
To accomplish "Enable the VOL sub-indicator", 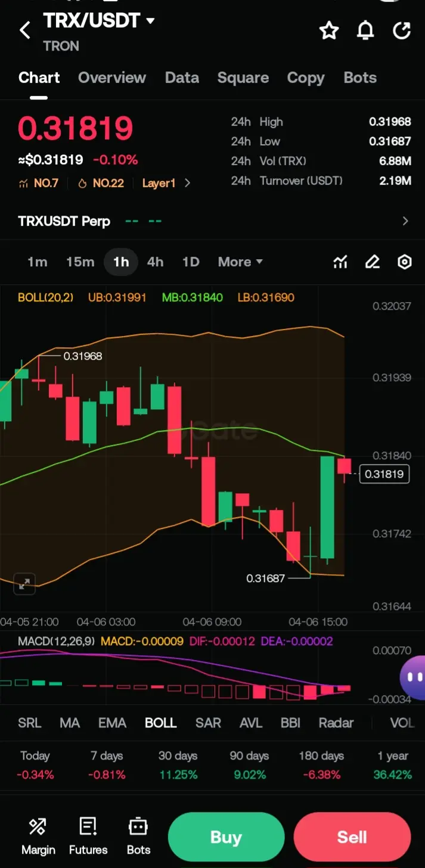I will coord(402,723).
